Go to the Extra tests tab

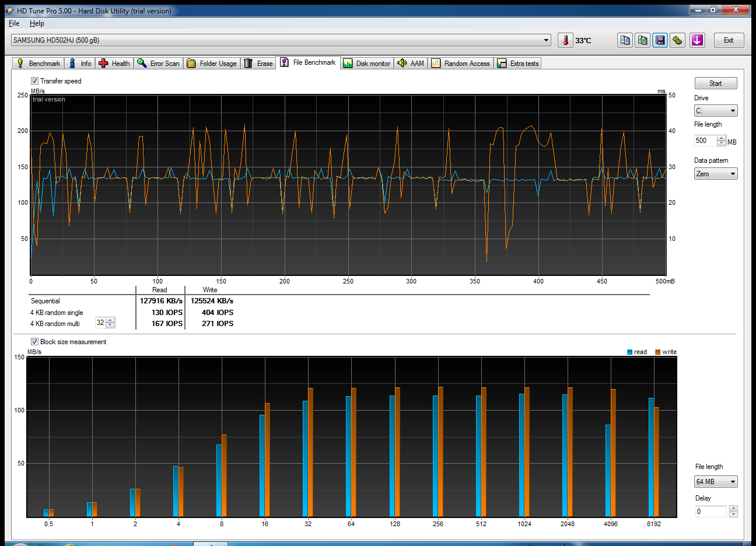[518, 64]
